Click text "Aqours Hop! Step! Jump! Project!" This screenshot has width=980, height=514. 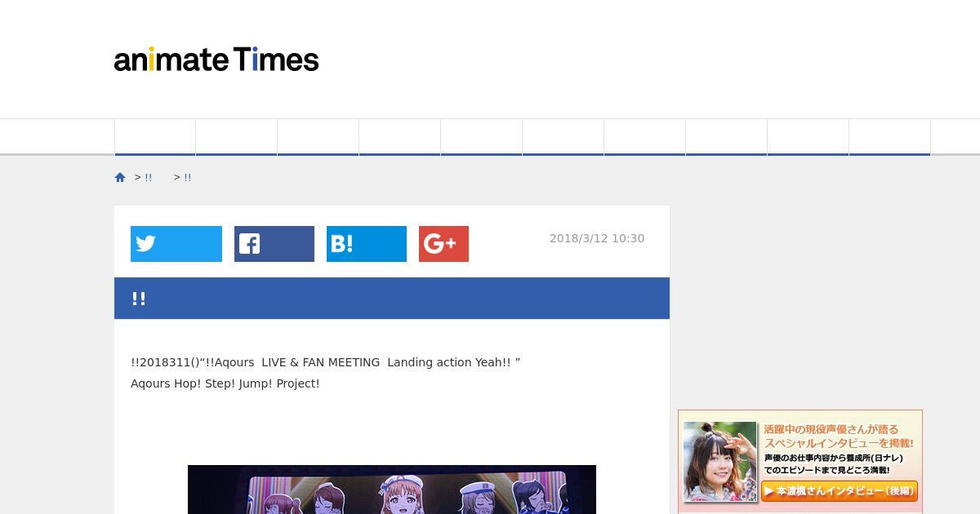click(x=225, y=383)
